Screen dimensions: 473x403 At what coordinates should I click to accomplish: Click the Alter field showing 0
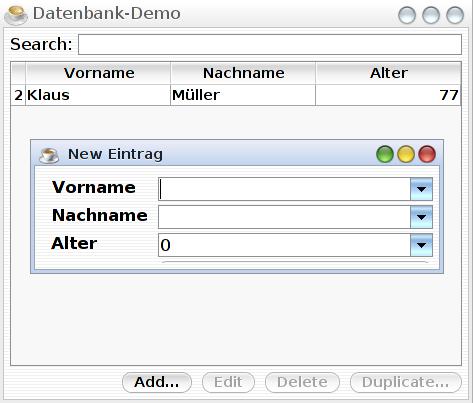click(284, 245)
